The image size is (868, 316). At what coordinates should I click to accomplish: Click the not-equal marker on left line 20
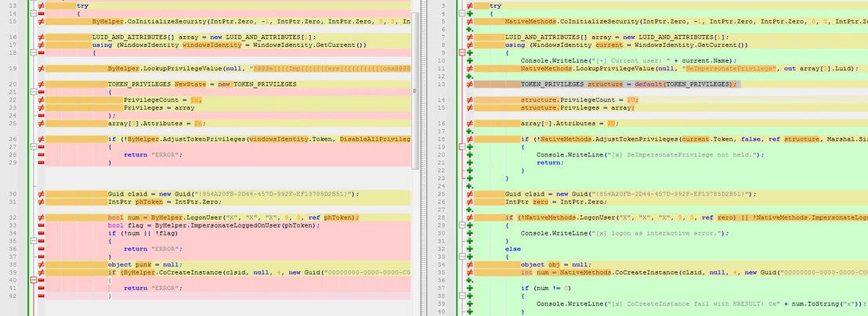click(41, 84)
